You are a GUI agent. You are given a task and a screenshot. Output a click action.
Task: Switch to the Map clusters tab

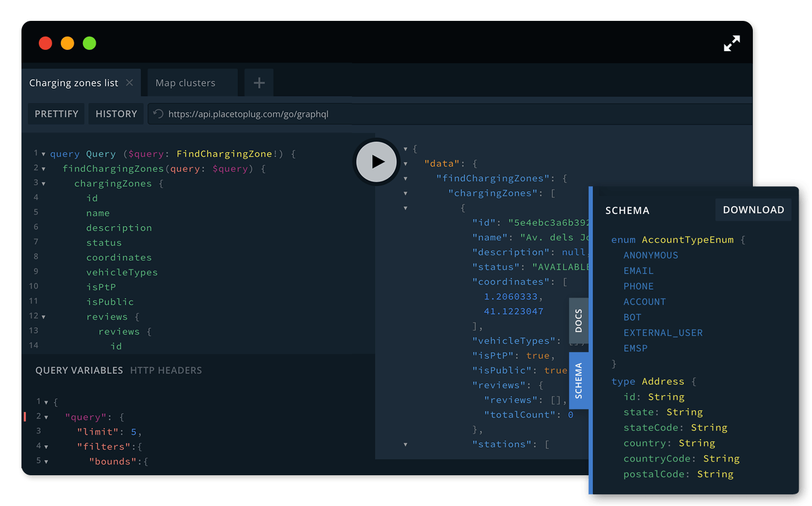(x=186, y=83)
